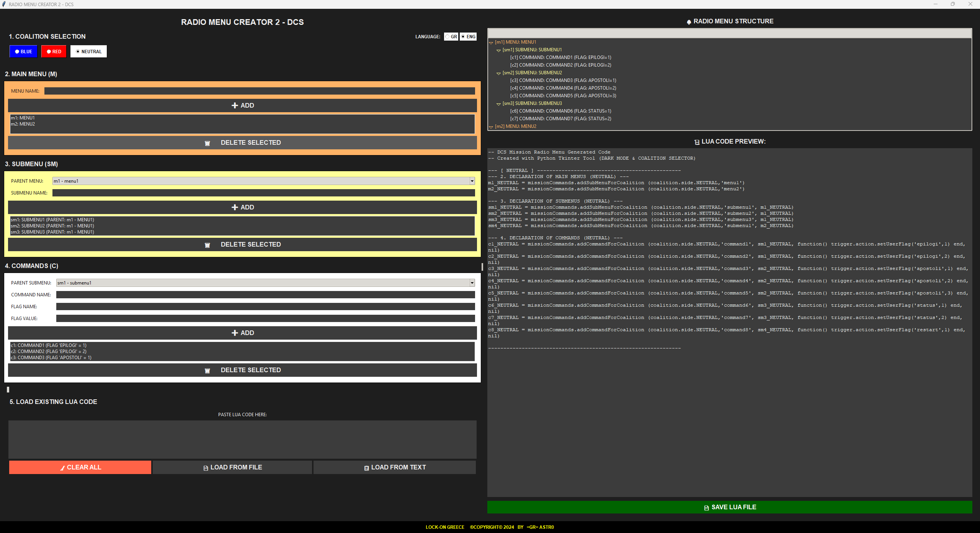The height and width of the screenshot is (533, 980).
Task: Click the file icon on LOAD FROM FILE
Action: 206,467
